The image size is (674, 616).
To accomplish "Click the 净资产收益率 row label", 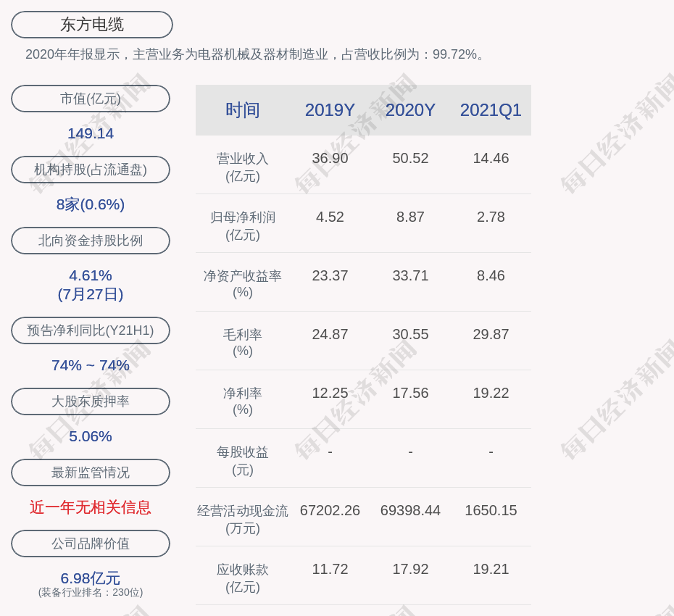I will coord(243,284).
